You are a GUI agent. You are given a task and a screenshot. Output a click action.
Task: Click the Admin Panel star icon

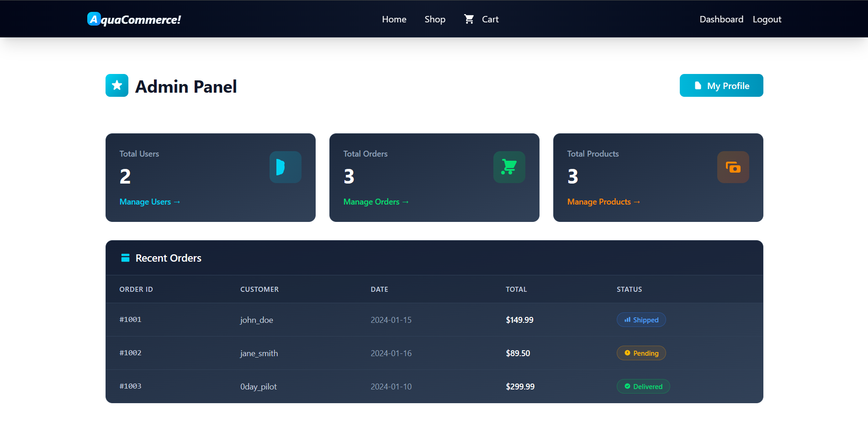tap(117, 85)
